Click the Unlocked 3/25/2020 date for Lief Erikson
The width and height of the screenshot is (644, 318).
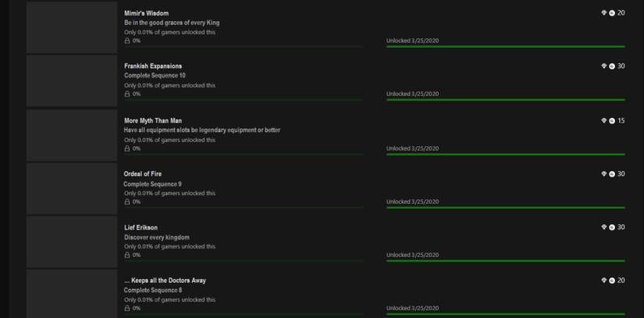point(412,255)
